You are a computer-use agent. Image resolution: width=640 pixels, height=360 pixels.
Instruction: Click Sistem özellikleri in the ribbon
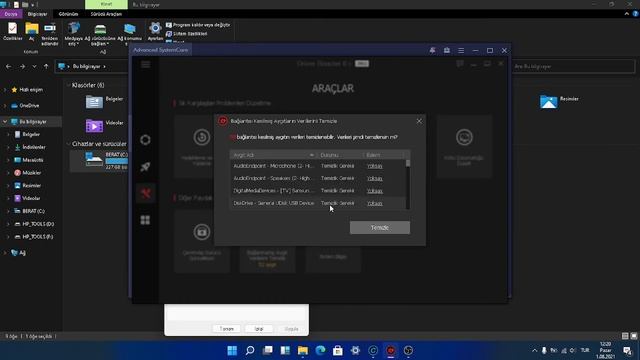(x=187, y=34)
